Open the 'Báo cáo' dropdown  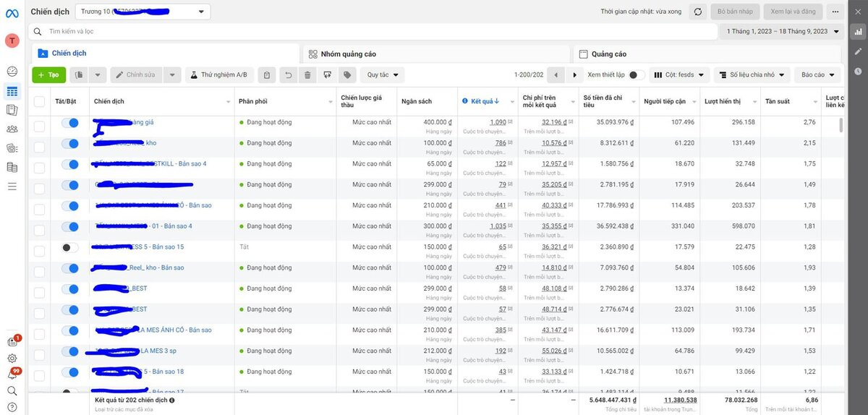pos(818,74)
